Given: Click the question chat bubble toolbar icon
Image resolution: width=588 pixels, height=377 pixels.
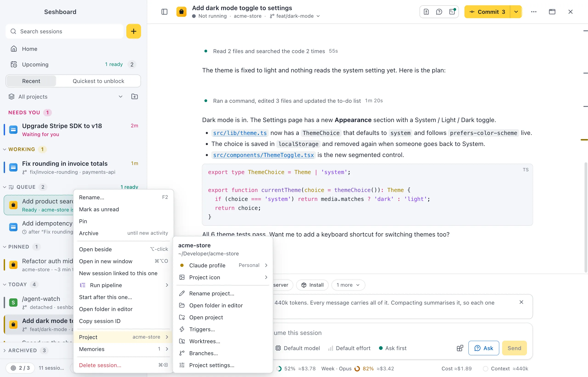Looking at the screenshot, I should [439, 12].
